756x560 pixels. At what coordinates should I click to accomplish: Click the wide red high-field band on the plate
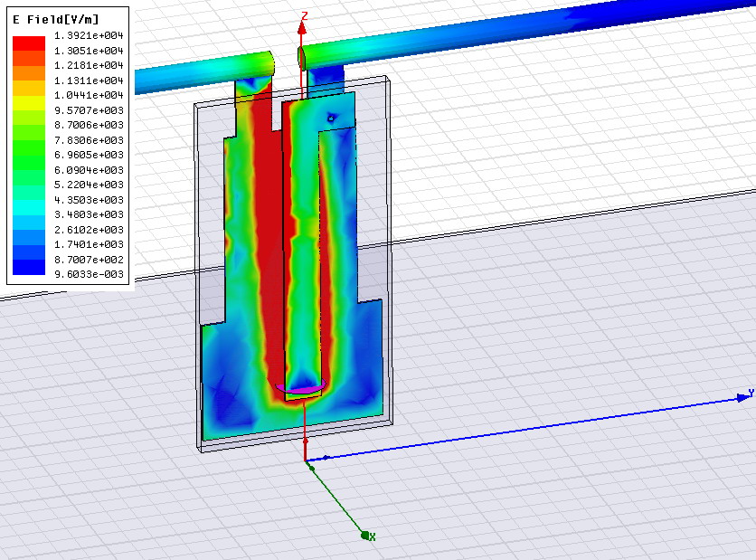tap(263, 226)
